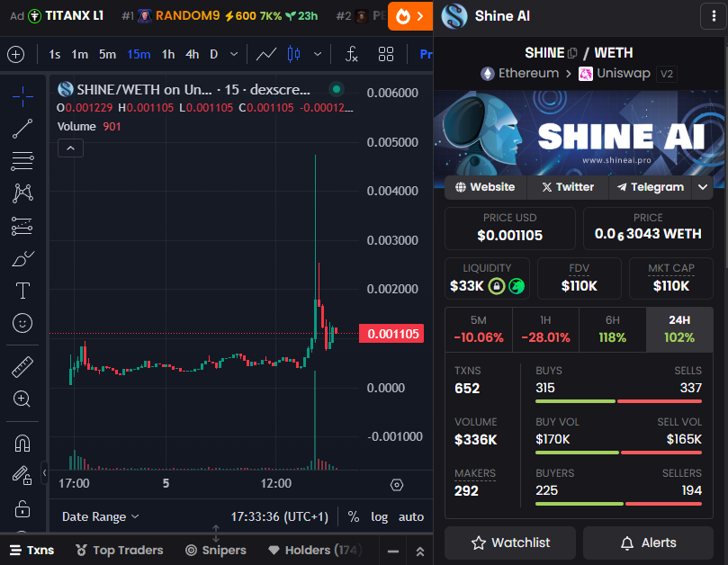Viewport: 728px width, 565px height.
Task: Open Shine AI three-dot options menu
Action: (714, 16)
